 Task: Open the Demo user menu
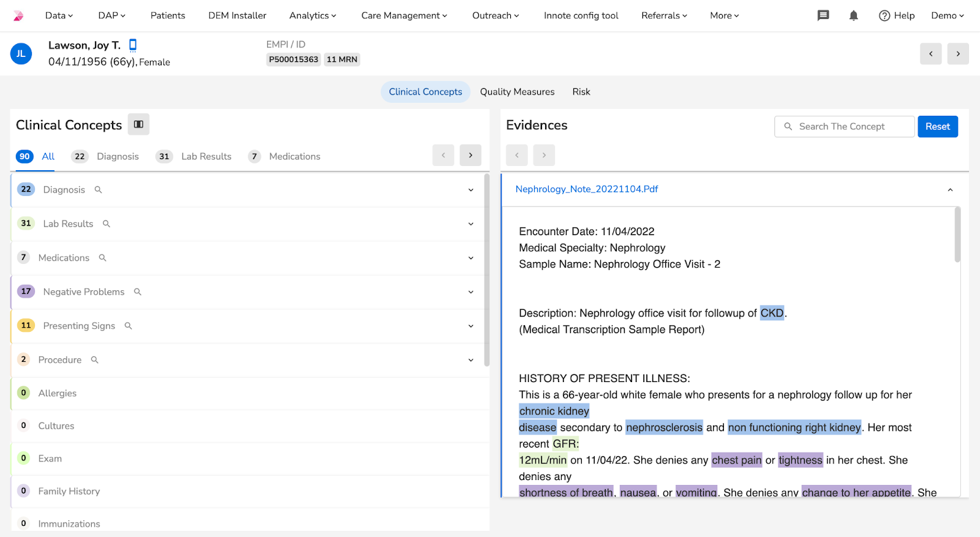click(947, 15)
